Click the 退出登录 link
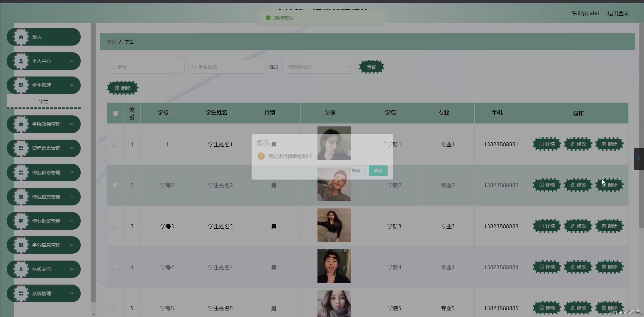This screenshot has height=317, width=644. pyautogui.click(x=618, y=13)
